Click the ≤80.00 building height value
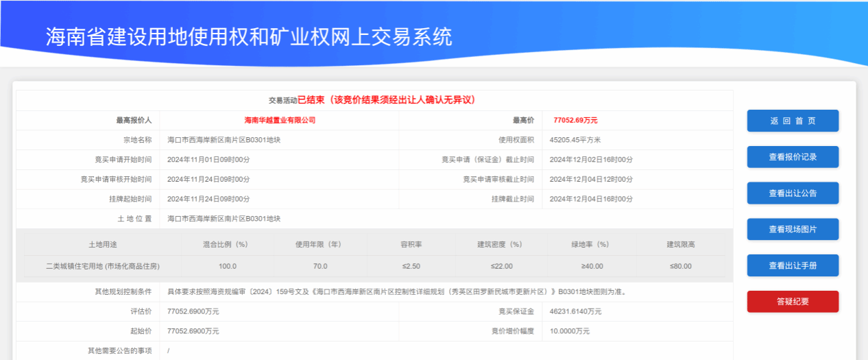This screenshot has height=360, width=868. (x=680, y=266)
